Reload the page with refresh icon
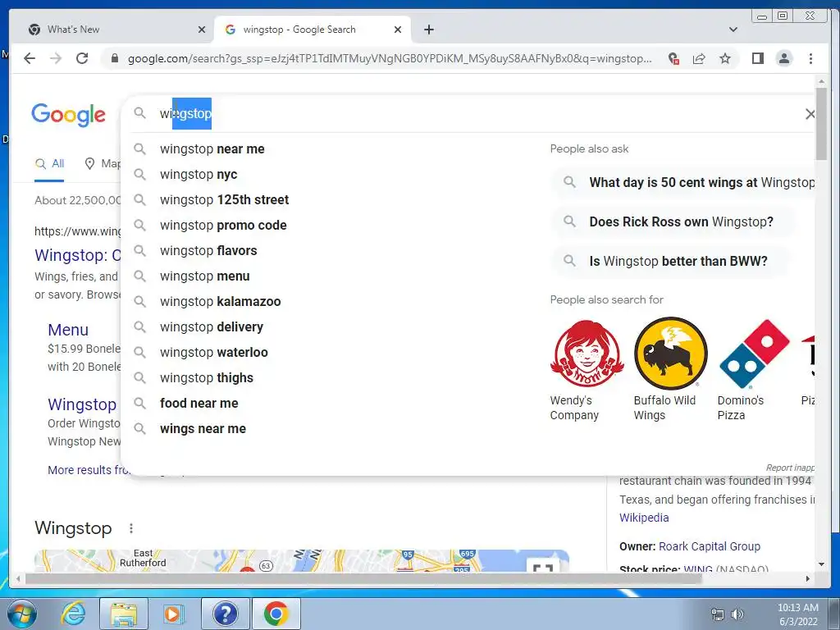 82,58
